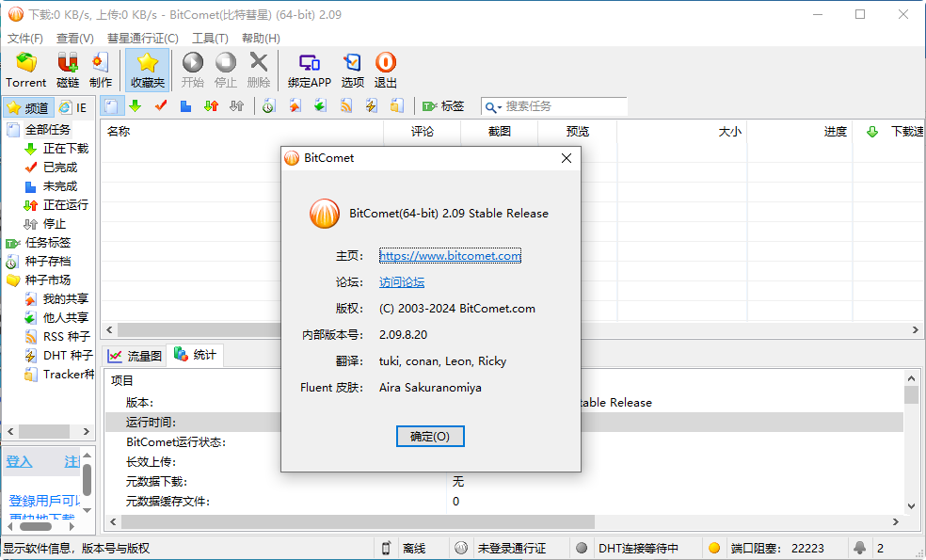Toggle the 频道 sidebar tab
The height and width of the screenshot is (560, 926).
click(29, 106)
